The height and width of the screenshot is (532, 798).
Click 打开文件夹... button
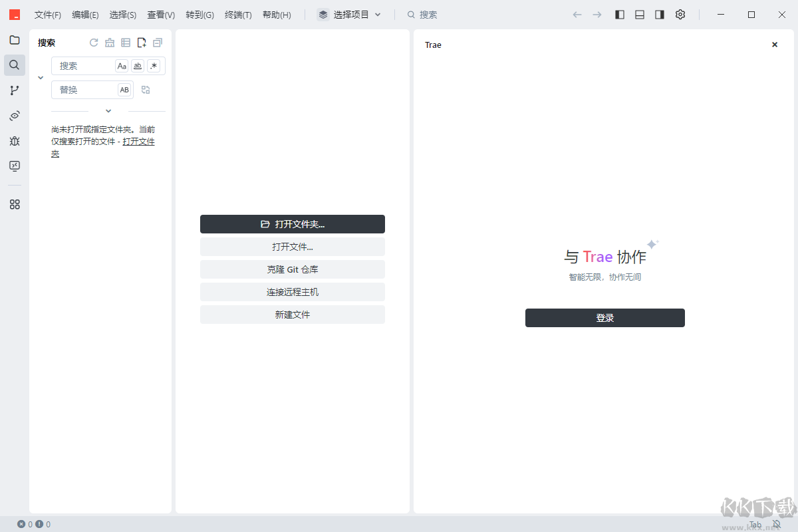[x=293, y=224]
